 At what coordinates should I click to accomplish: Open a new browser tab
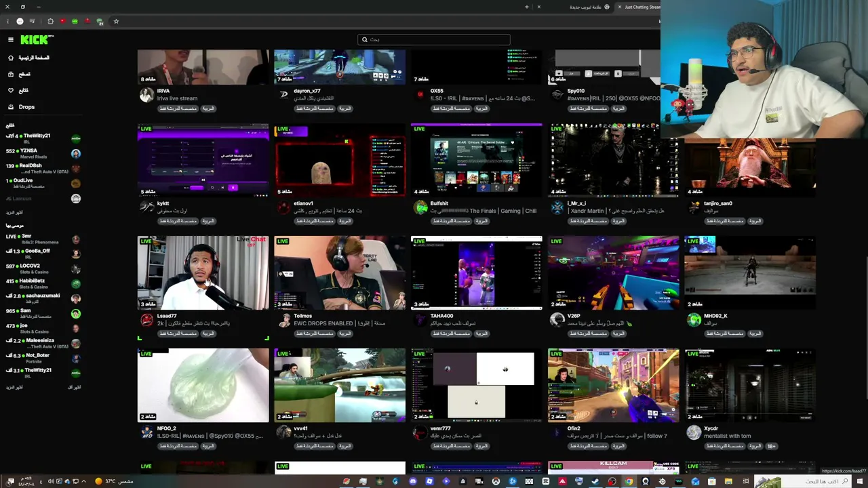point(527,7)
